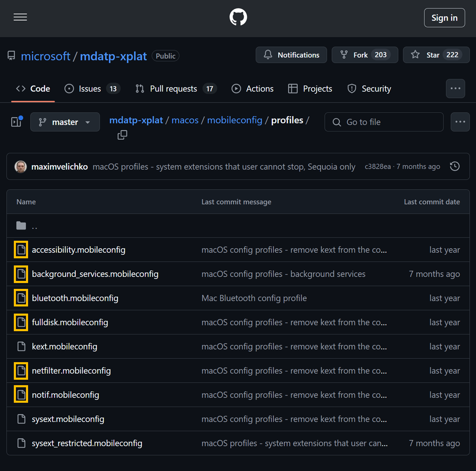Open notif.mobileconfig file

pyautogui.click(x=65, y=395)
